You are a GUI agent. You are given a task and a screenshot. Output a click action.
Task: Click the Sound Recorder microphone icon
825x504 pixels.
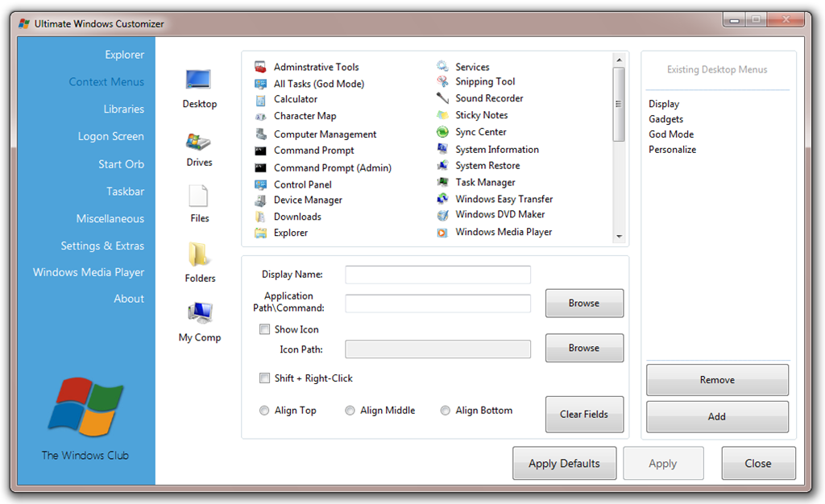click(442, 98)
